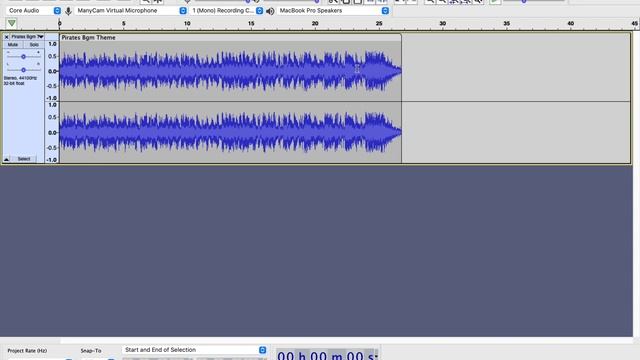Click the microphone recording device icon
Viewport: 640px width, 360px height.
68,11
